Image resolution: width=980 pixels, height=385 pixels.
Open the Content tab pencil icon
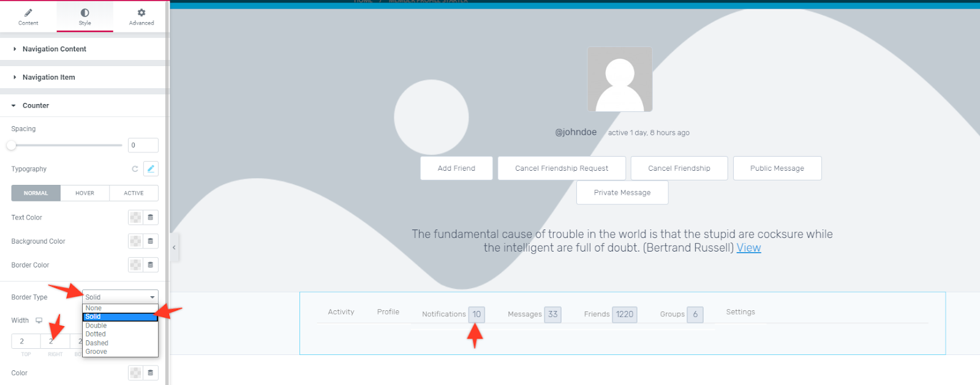28,13
